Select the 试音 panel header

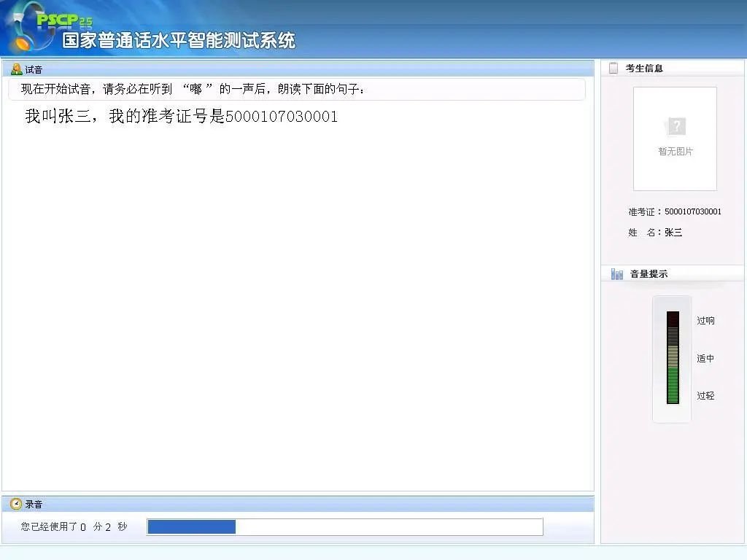point(34,69)
